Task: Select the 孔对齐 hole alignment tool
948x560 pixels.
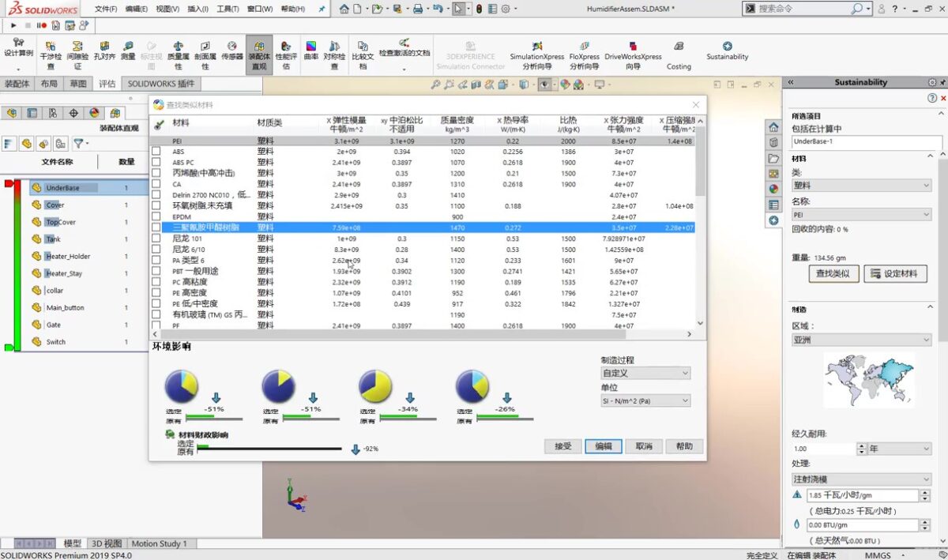Action: pyautogui.click(x=104, y=51)
